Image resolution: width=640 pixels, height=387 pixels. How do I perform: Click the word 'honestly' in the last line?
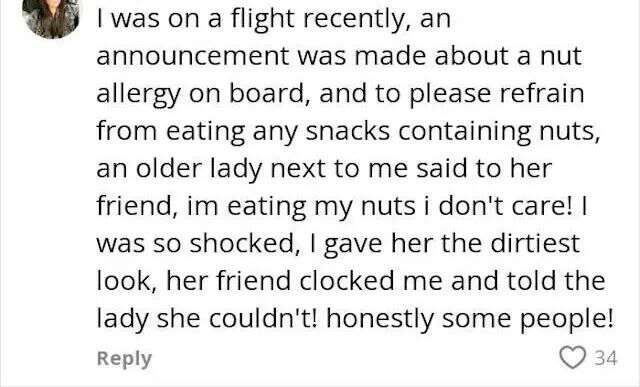pos(380,320)
